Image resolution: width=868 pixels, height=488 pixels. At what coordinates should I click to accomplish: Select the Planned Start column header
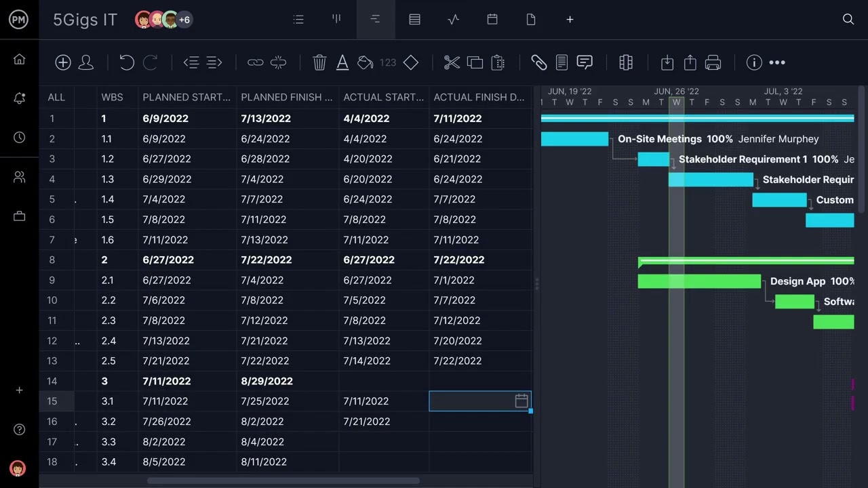click(186, 97)
